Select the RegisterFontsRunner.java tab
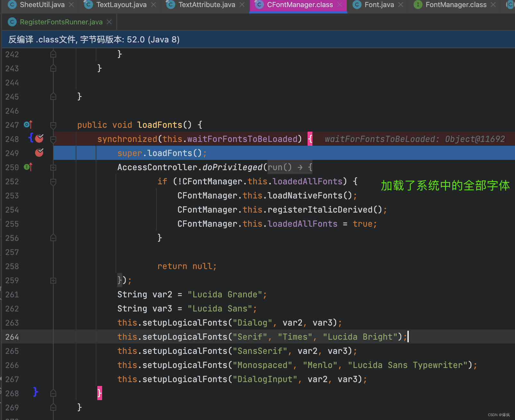Image resolution: width=515 pixels, height=420 pixels. tap(61, 22)
